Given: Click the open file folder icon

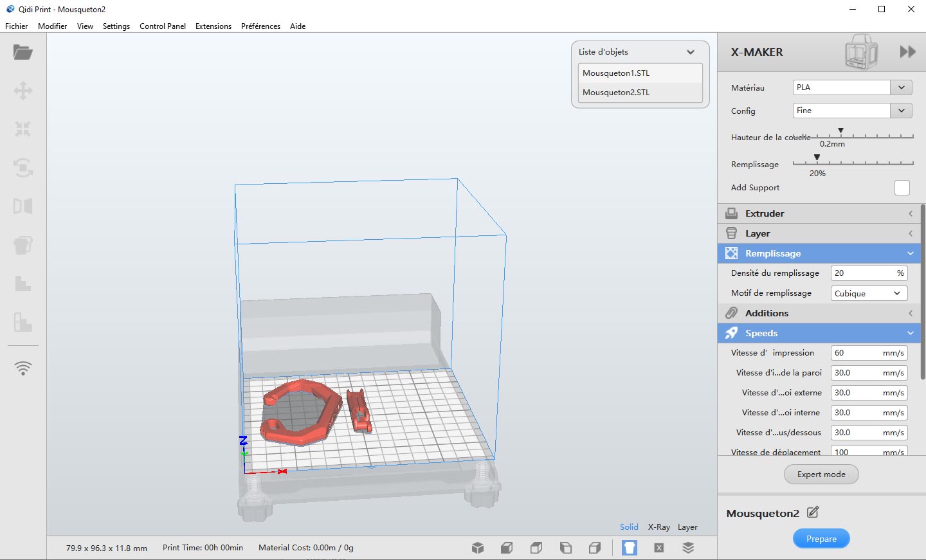Looking at the screenshot, I should (23, 53).
